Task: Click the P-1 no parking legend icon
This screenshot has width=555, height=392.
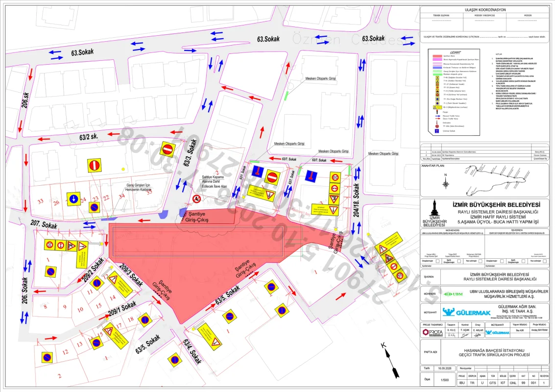Action: click(437, 103)
